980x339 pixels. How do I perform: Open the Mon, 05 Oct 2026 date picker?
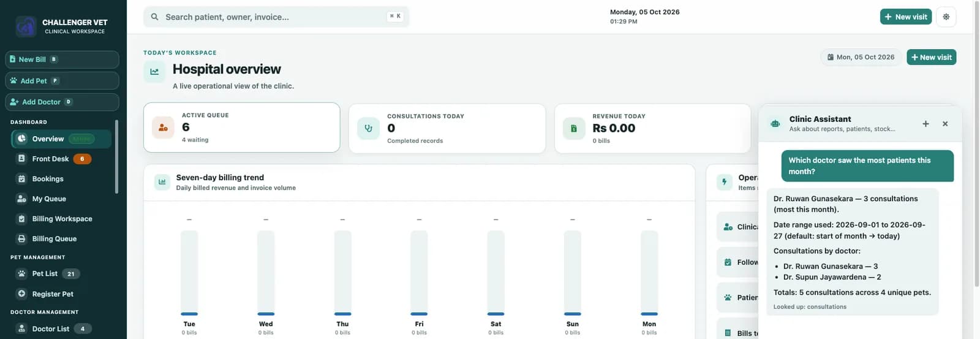[x=861, y=57]
